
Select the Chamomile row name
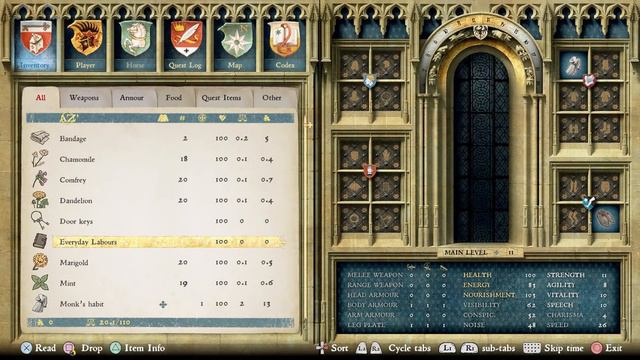[x=77, y=159]
